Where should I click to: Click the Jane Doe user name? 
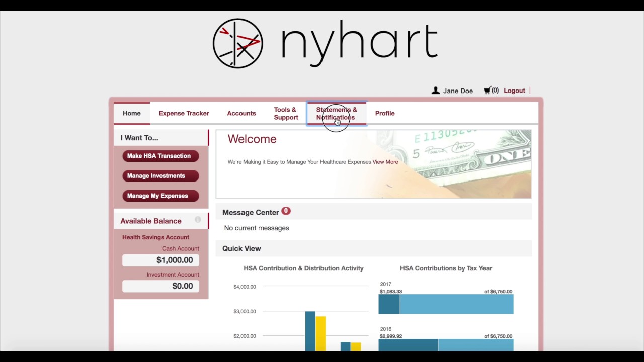click(458, 91)
